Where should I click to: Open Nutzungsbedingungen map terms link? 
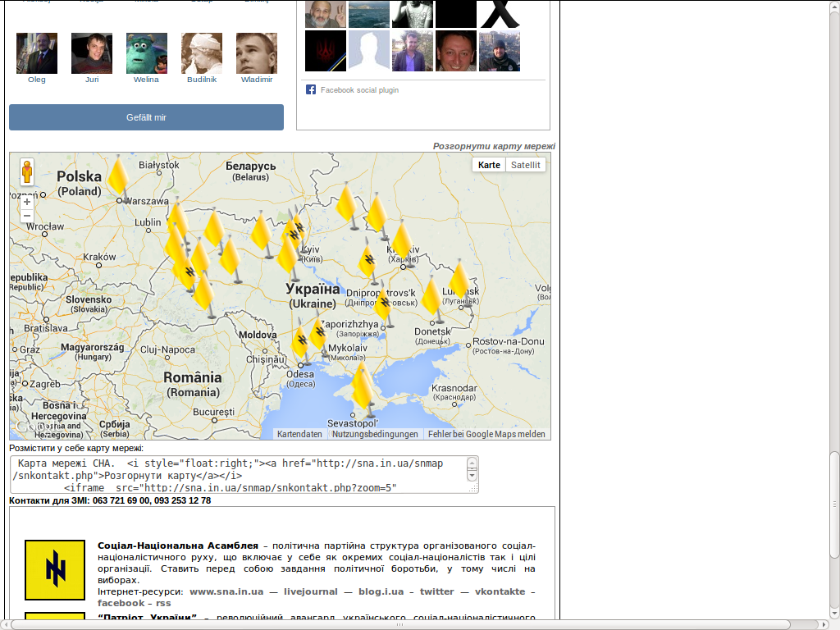[x=375, y=434]
